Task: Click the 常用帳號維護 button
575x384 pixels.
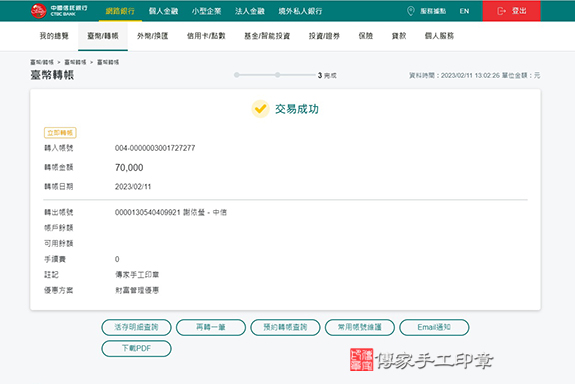Action: coord(360,327)
